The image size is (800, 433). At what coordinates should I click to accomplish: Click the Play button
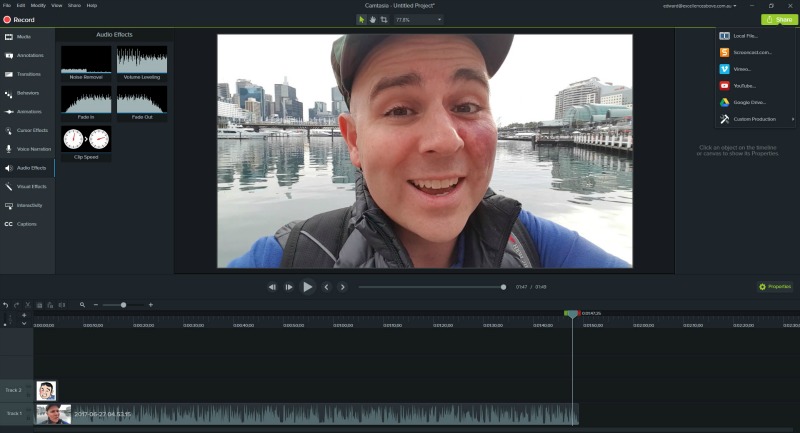(308, 287)
